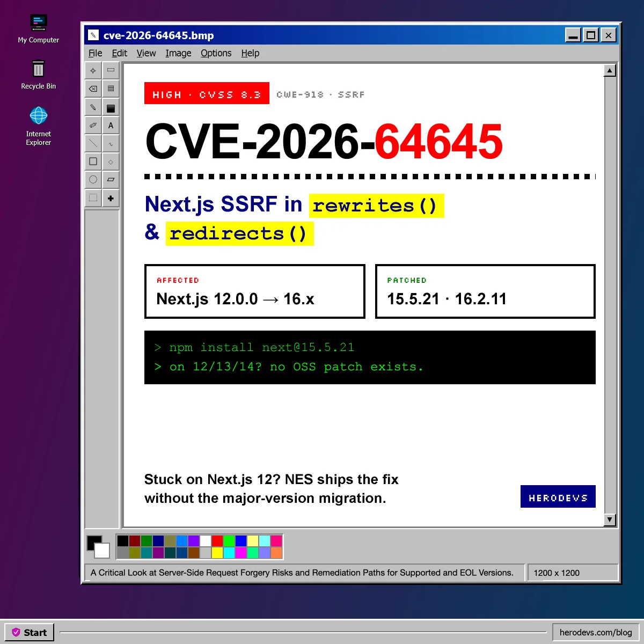This screenshot has width=644, height=644.
Task: Select the four-point star tool
Action: tap(93, 70)
